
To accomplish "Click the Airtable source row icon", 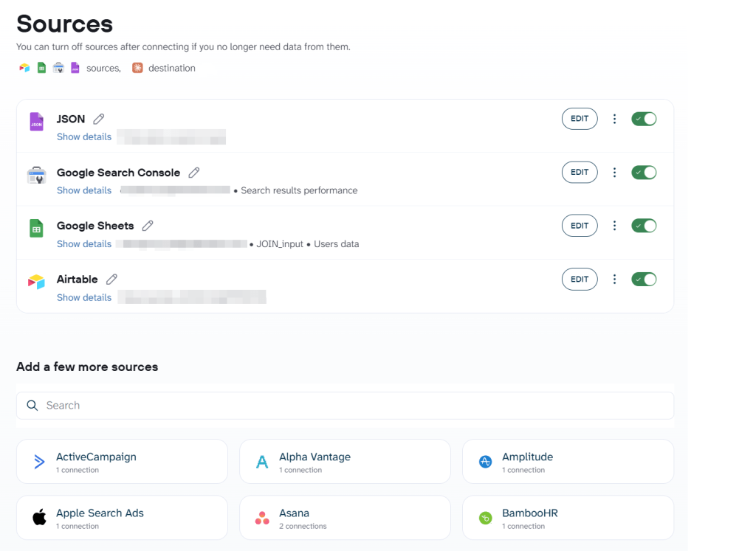I will (37, 282).
